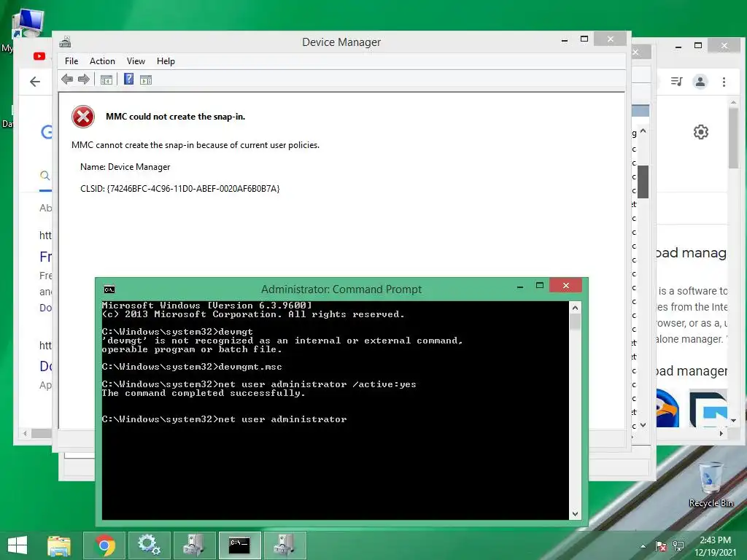
Task: Click Show/Hide Console Tree toolbar icon
Action: coord(107,80)
